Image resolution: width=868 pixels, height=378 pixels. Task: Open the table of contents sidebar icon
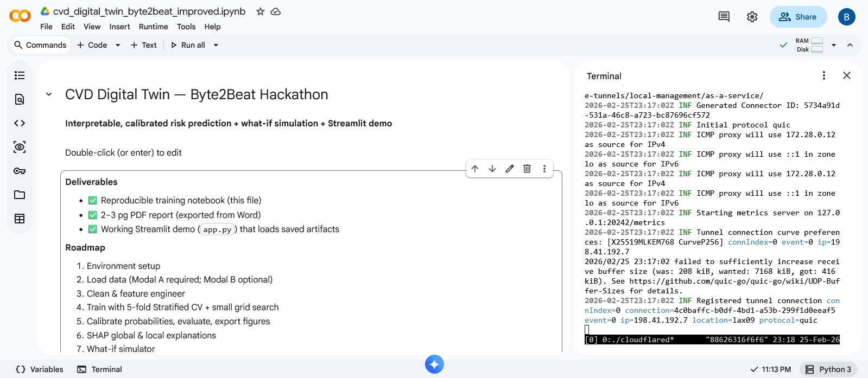click(20, 75)
